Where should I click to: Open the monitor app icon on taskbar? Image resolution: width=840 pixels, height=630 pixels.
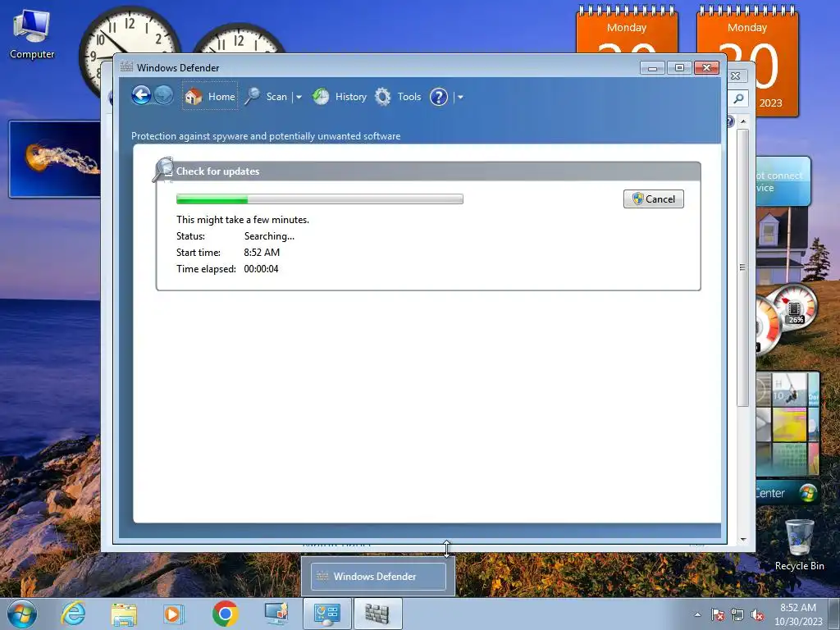[x=276, y=614]
